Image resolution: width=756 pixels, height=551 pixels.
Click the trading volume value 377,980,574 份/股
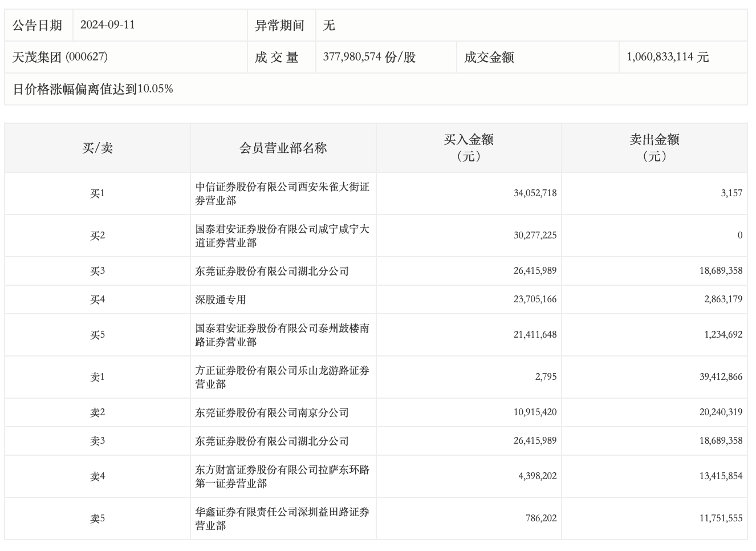369,57
